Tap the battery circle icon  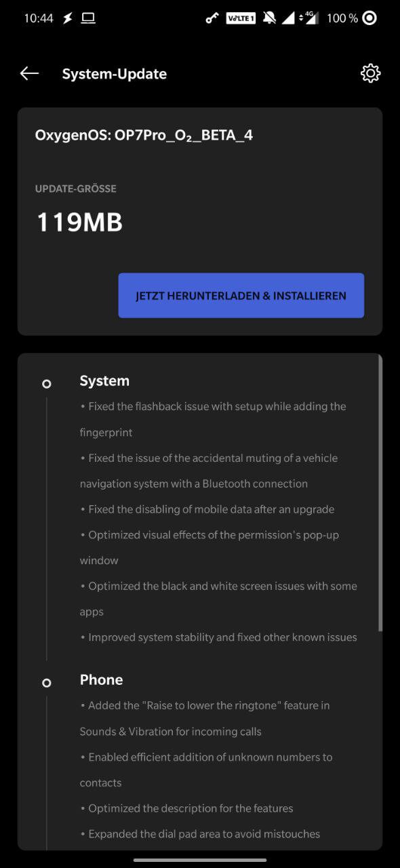[369, 18]
